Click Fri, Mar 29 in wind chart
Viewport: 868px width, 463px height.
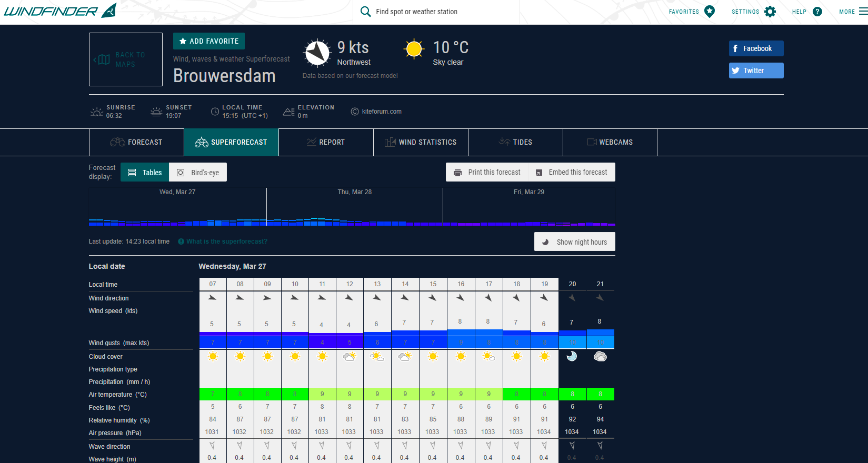click(529, 192)
